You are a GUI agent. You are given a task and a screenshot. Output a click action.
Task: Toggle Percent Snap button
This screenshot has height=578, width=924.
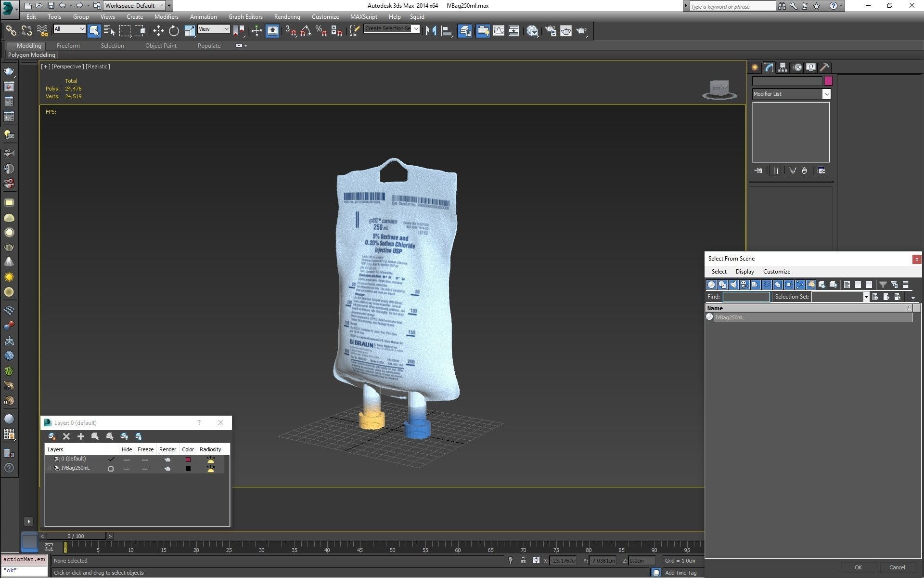[x=321, y=31]
